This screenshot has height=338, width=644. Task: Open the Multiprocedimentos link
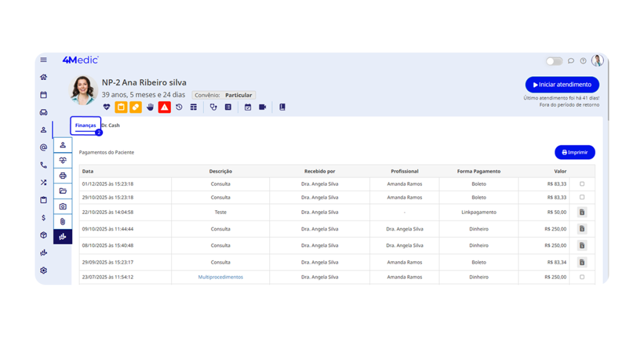click(x=220, y=277)
